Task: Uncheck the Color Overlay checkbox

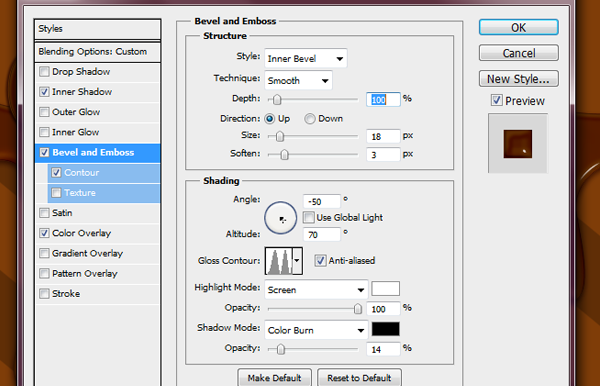Action: click(x=44, y=233)
